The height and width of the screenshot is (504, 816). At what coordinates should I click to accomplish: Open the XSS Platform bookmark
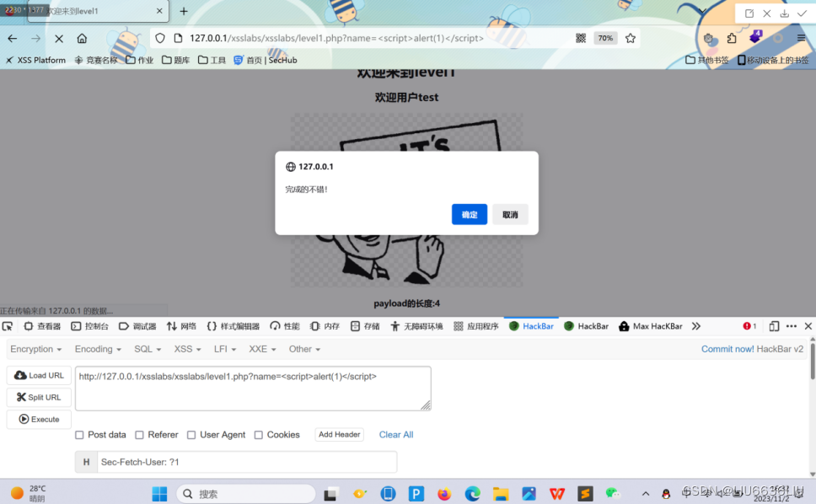tap(36, 60)
